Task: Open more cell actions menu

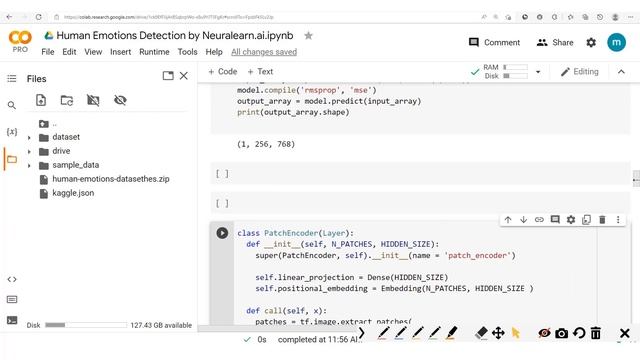Action: 618,220
